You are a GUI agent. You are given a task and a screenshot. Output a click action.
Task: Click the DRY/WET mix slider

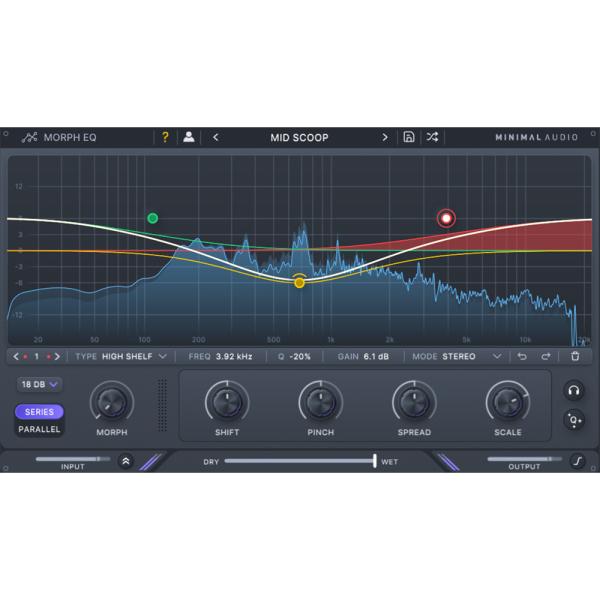click(300, 461)
